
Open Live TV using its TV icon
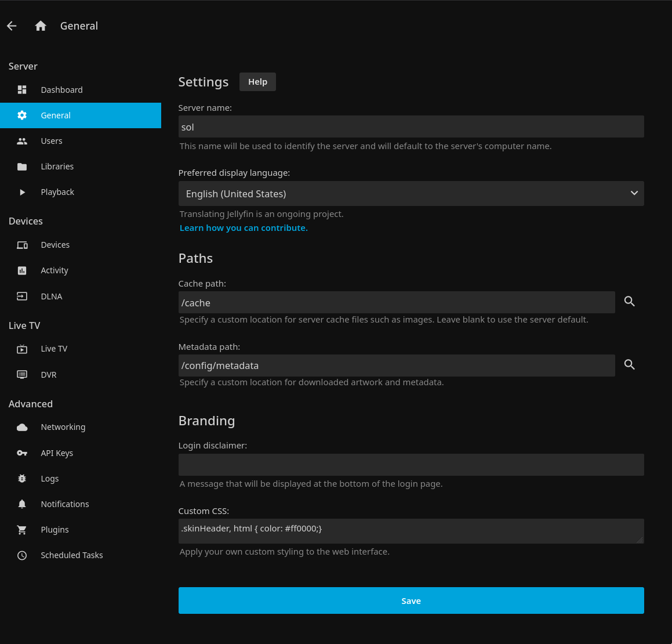pos(21,349)
